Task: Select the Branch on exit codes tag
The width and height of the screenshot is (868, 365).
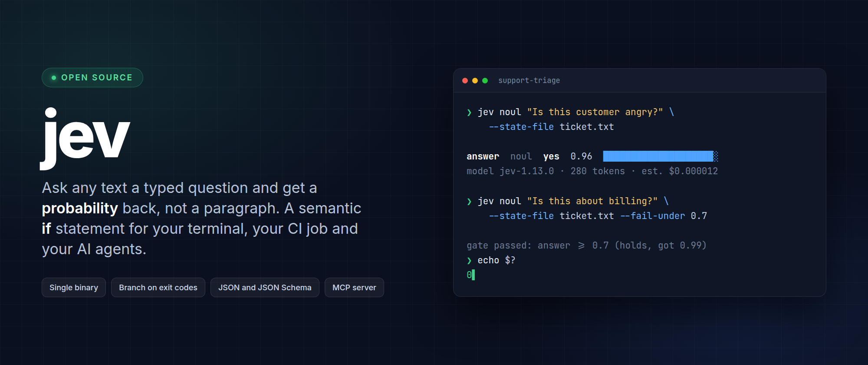Action: pos(158,288)
